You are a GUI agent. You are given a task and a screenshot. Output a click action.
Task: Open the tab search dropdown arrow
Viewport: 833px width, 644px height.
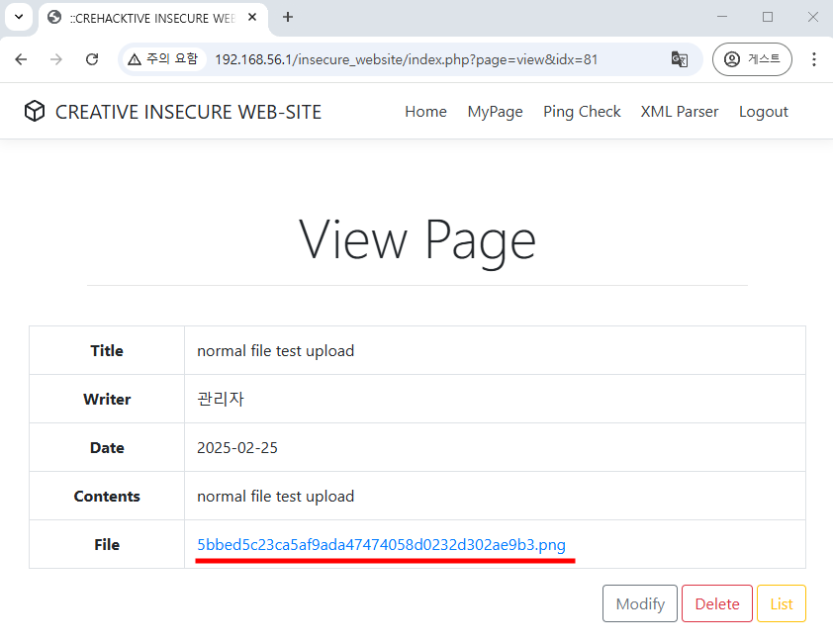[19, 17]
